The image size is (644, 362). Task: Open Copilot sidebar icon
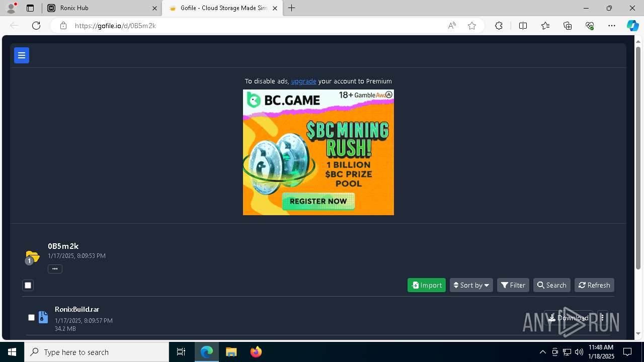(632, 26)
